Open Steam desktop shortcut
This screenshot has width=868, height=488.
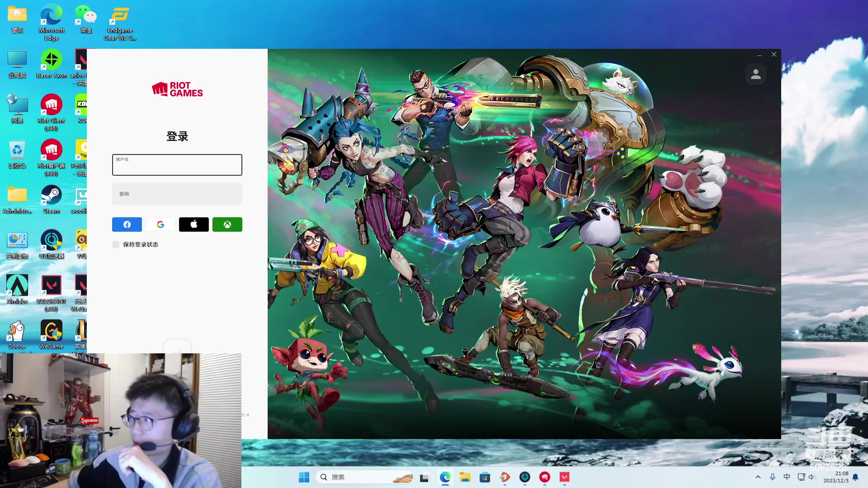[x=52, y=200]
